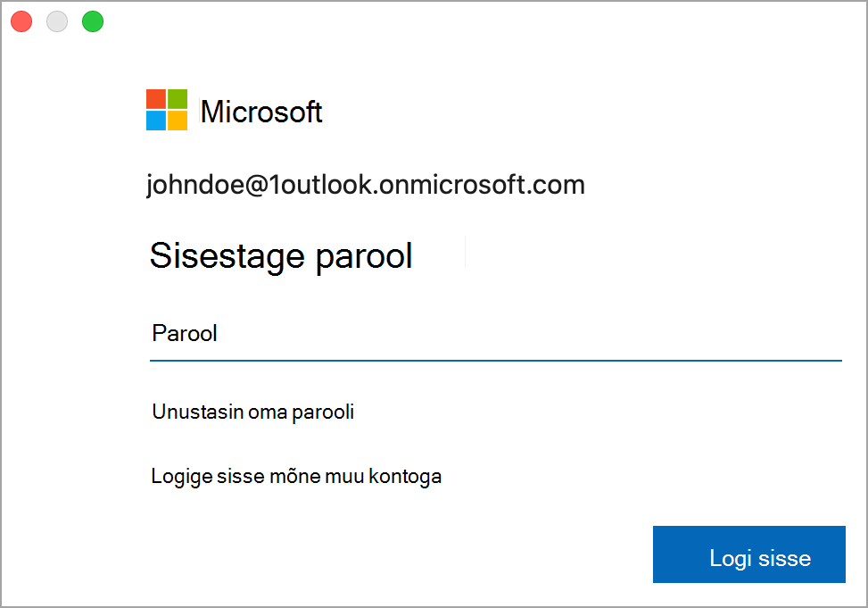The height and width of the screenshot is (608, 868).
Task: Select the johndoe@1outlook.onmicrosoft.com account text
Action: click(366, 185)
